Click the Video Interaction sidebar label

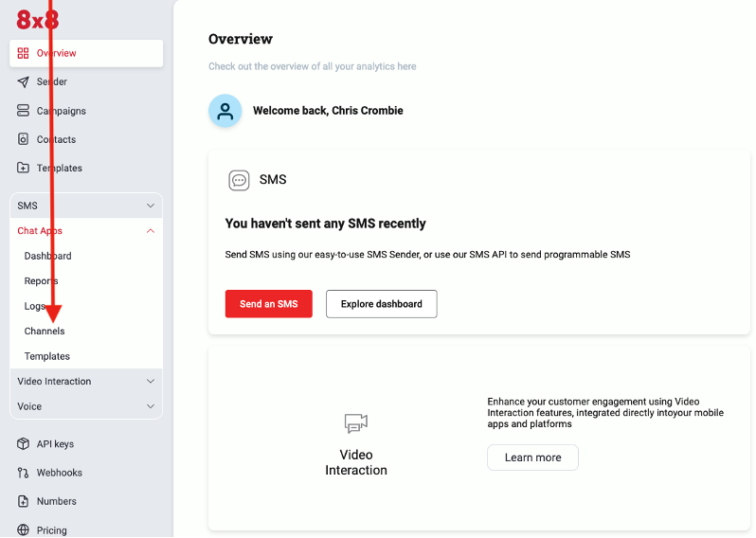pyautogui.click(x=54, y=382)
